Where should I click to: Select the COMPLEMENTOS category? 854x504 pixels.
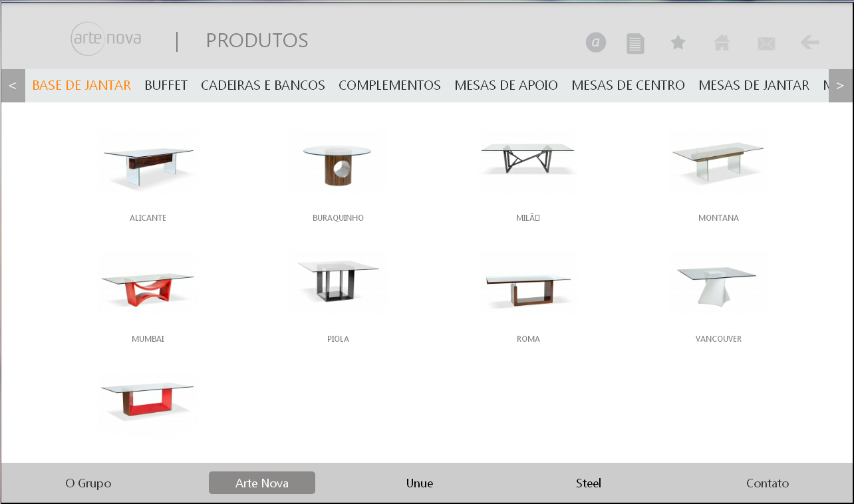click(x=390, y=86)
